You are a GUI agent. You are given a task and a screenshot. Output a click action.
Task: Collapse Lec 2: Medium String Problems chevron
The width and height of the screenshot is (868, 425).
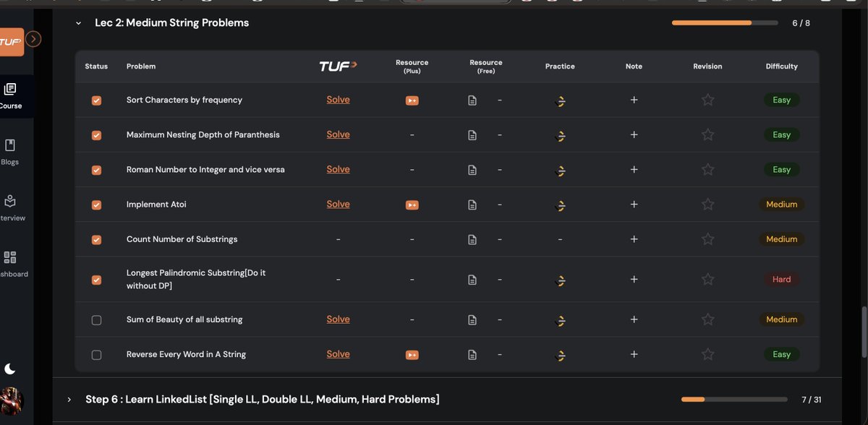pyautogui.click(x=78, y=23)
